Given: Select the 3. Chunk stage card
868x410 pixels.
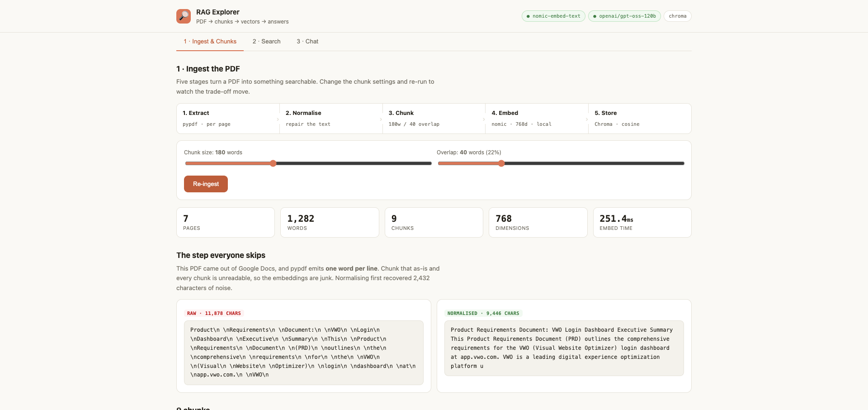Looking at the screenshot, I should [434, 119].
